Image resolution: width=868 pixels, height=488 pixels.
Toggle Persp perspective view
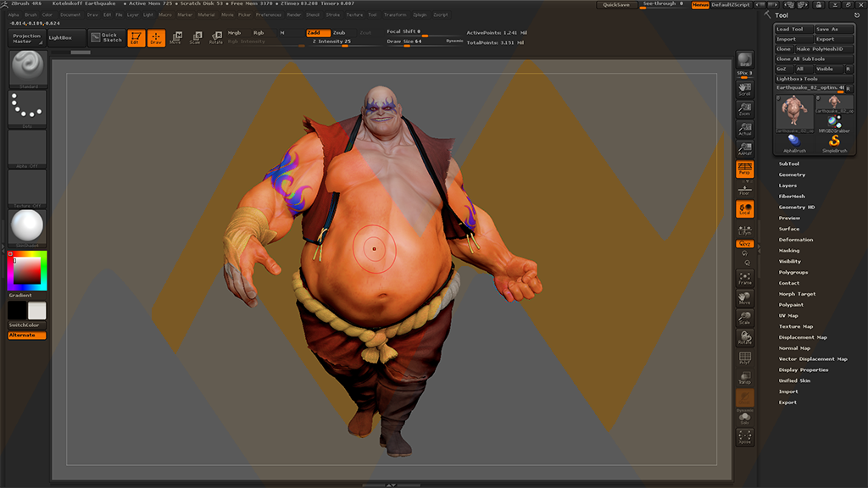click(744, 169)
